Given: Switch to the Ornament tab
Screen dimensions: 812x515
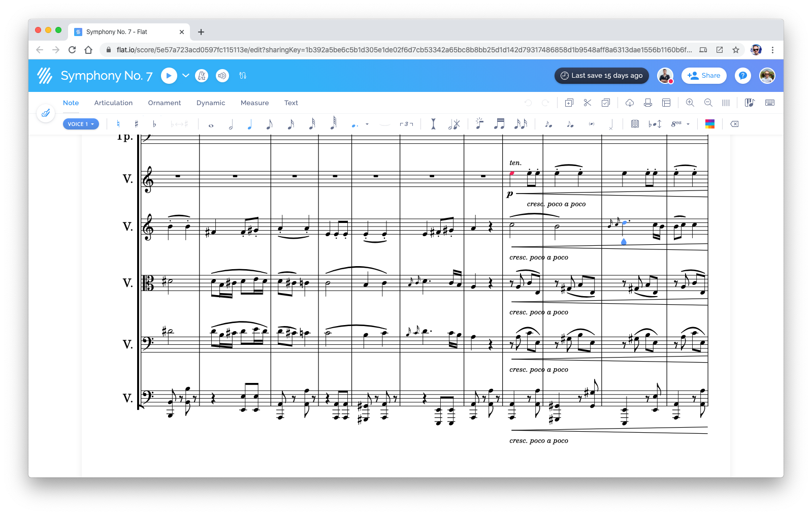Looking at the screenshot, I should [165, 103].
